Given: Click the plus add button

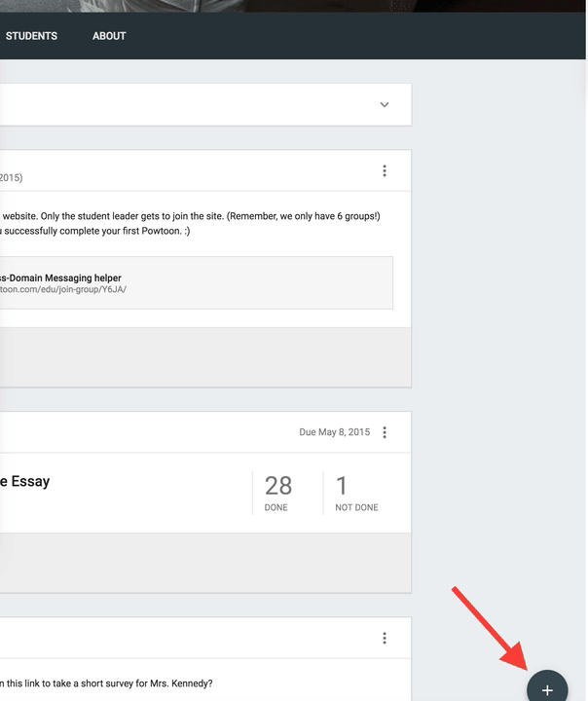Looking at the screenshot, I should 547,689.
